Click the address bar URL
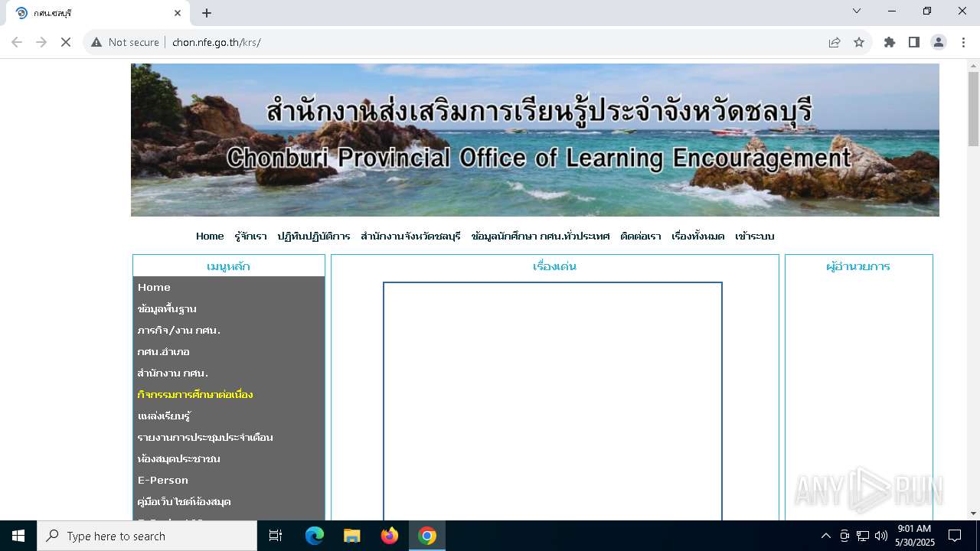980x551 pixels. tap(217, 42)
